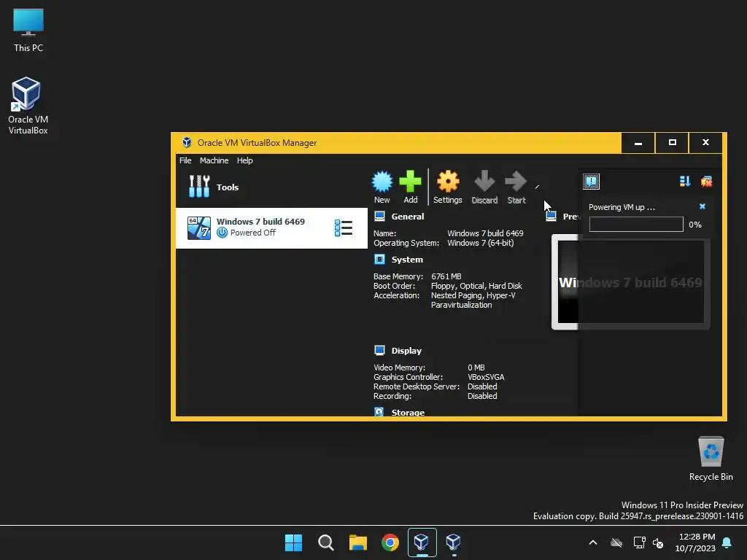The image size is (747, 560).
Task: Click the General section header
Action: [x=407, y=216]
